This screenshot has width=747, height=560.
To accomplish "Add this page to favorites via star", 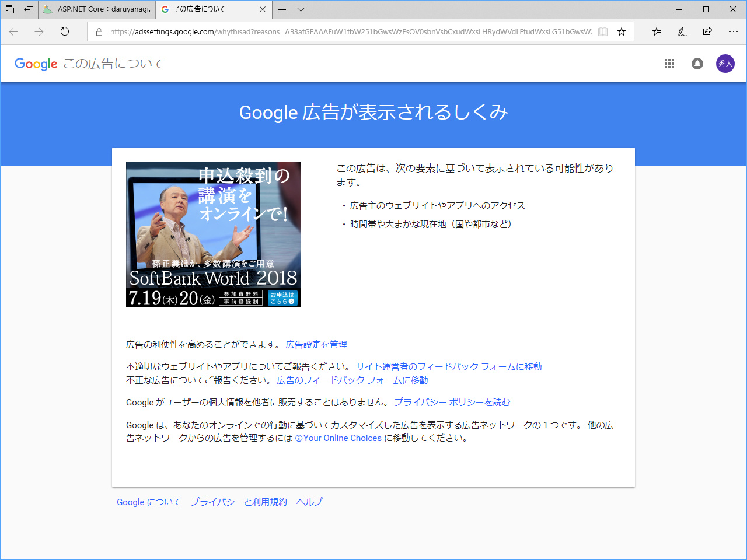I will tap(621, 33).
